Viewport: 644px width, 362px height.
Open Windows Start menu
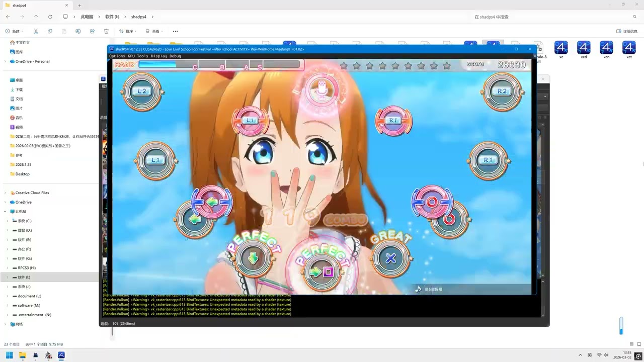9,355
